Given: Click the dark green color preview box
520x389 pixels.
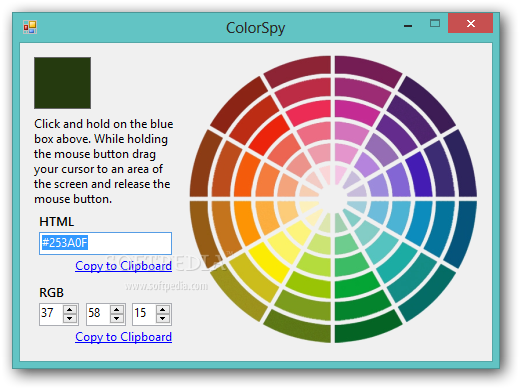Looking at the screenshot, I should pyautogui.click(x=62, y=83).
